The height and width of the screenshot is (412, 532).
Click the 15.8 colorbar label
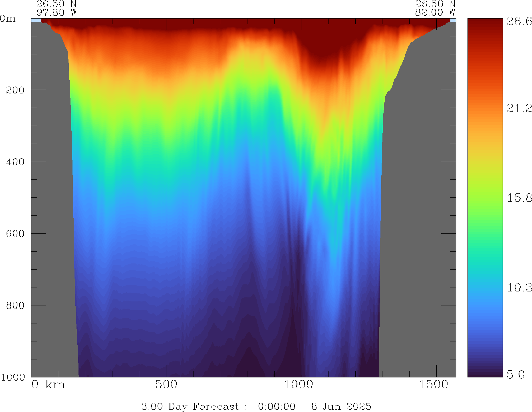click(x=519, y=198)
